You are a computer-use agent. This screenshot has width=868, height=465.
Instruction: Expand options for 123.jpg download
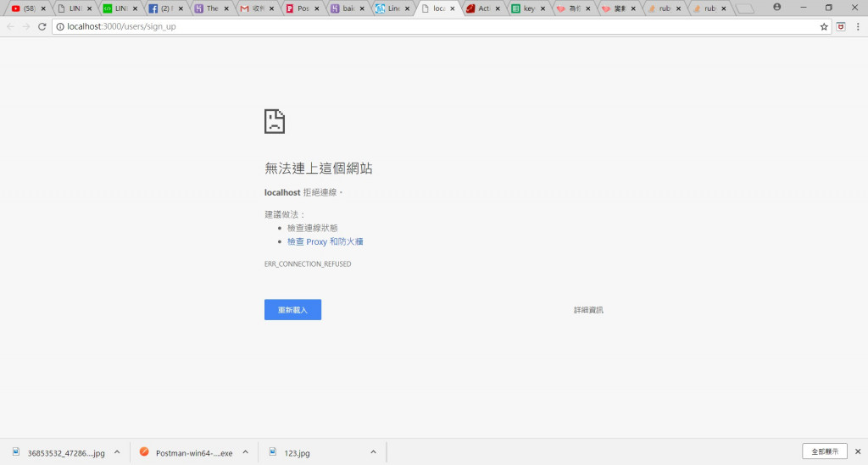click(x=373, y=452)
